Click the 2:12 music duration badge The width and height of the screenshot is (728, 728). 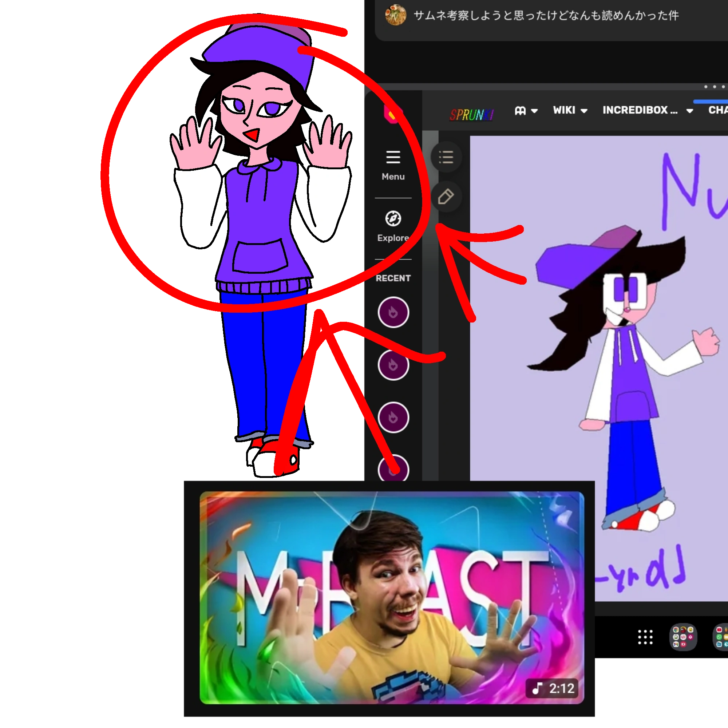pyautogui.click(x=553, y=688)
